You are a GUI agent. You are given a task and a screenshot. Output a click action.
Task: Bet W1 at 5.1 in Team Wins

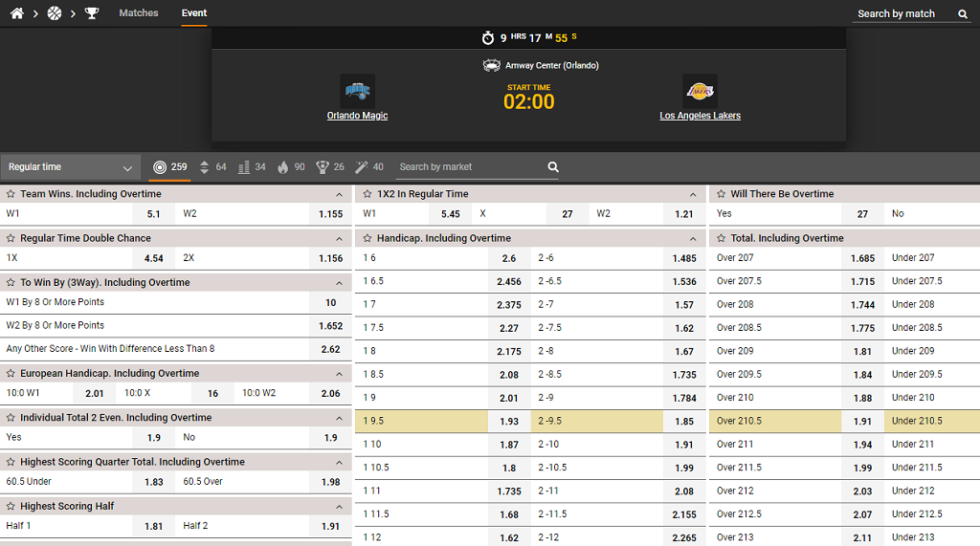[x=154, y=213]
